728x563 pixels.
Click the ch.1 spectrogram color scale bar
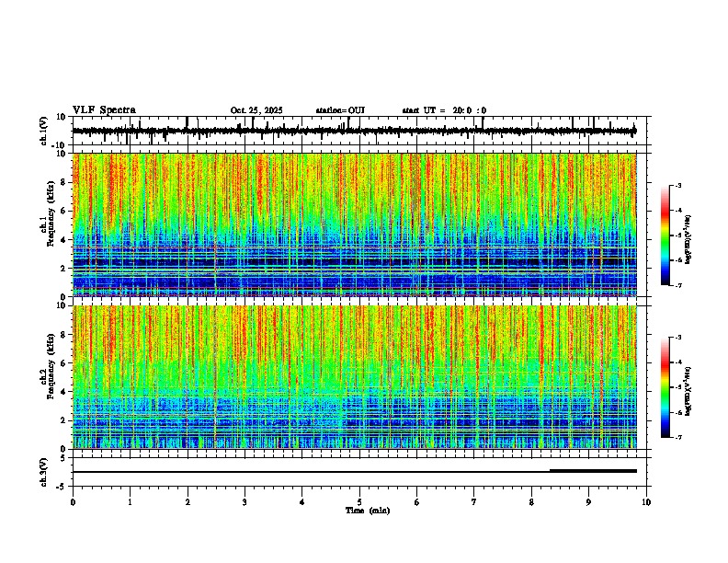(x=665, y=236)
